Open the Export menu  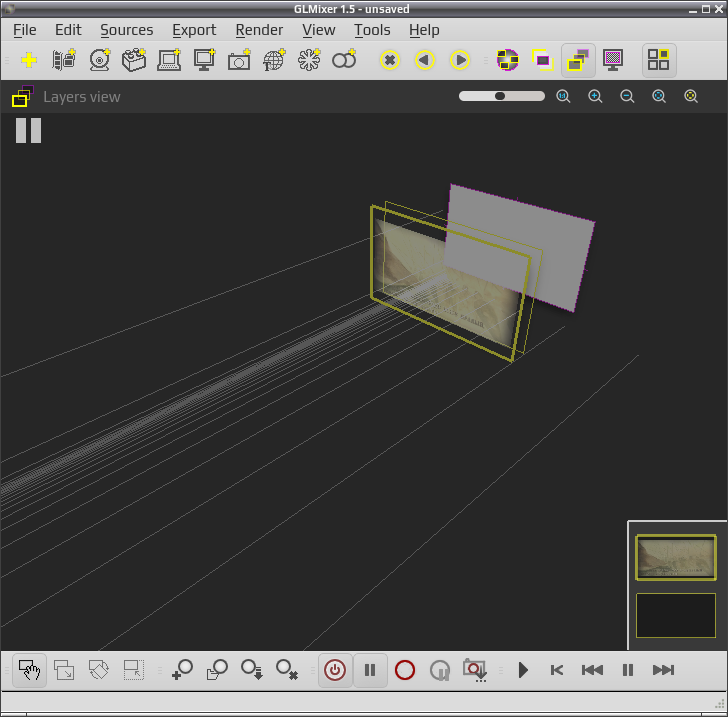194,30
